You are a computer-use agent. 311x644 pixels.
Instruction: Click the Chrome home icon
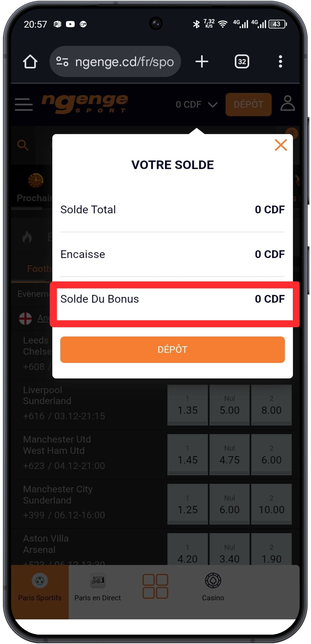pyautogui.click(x=30, y=61)
